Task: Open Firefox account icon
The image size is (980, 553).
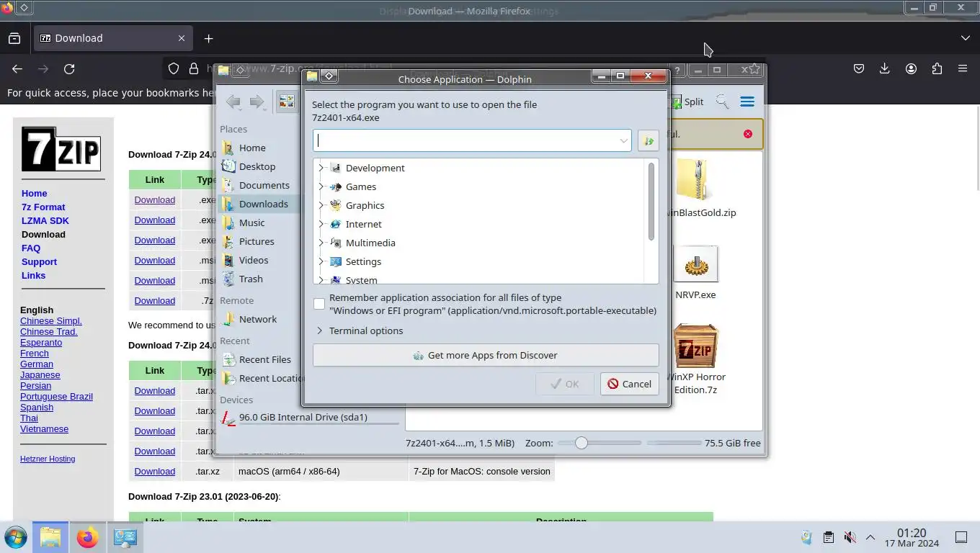Action: coord(911,68)
